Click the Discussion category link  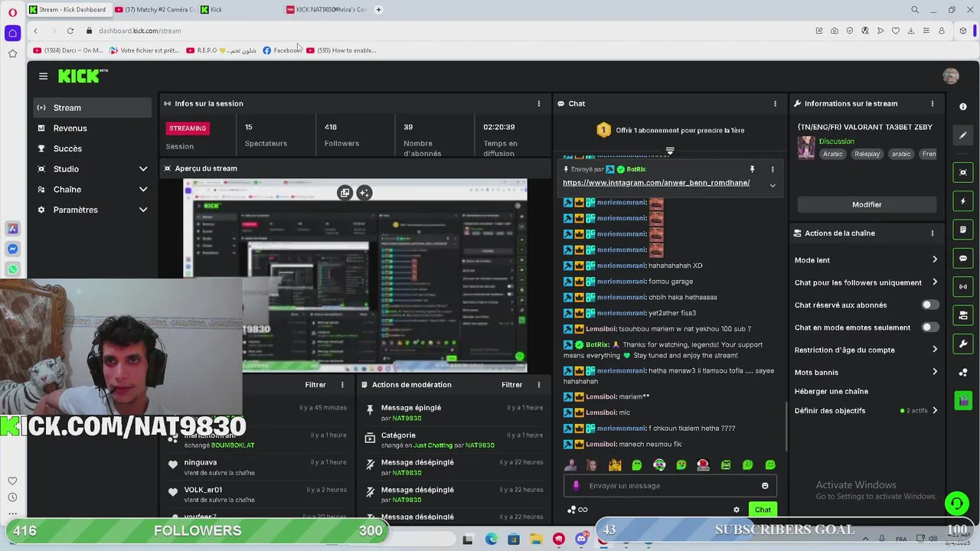click(836, 142)
